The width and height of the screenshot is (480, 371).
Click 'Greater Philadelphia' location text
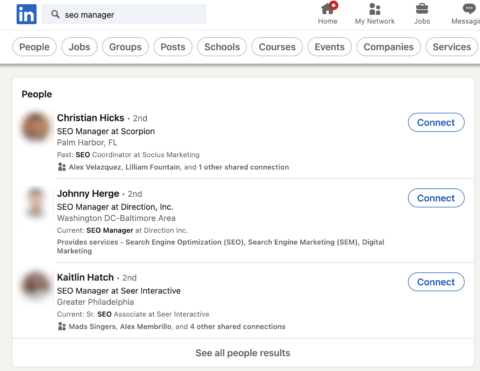pos(95,302)
